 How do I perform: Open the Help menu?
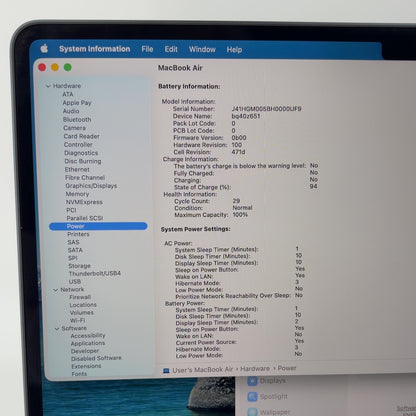(x=234, y=50)
